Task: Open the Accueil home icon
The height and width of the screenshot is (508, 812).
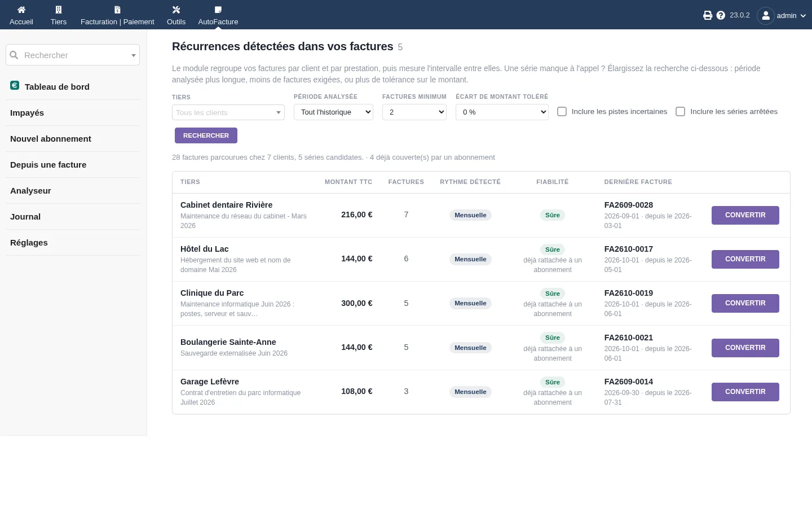Action: 21,10
